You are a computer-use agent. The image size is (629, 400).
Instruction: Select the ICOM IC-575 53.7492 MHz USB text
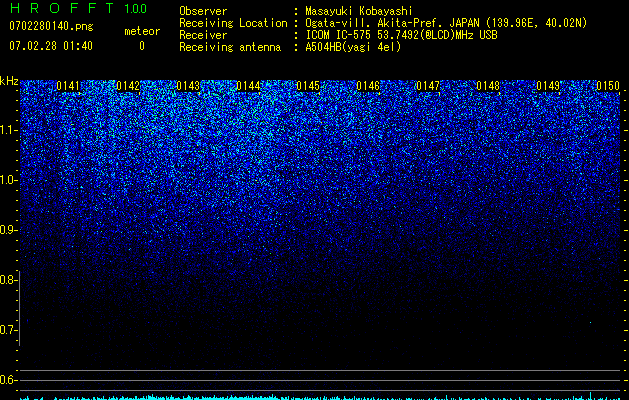point(401,35)
